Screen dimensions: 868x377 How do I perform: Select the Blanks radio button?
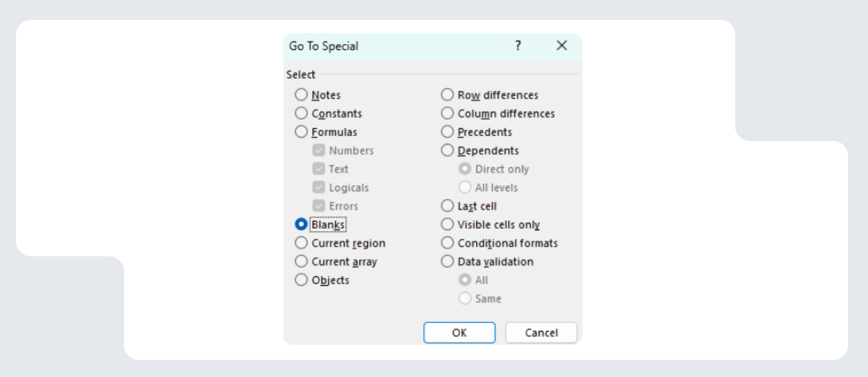301,224
